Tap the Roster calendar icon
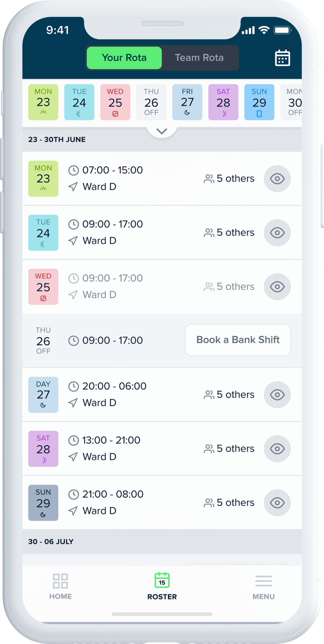 [x=162, y=580]
